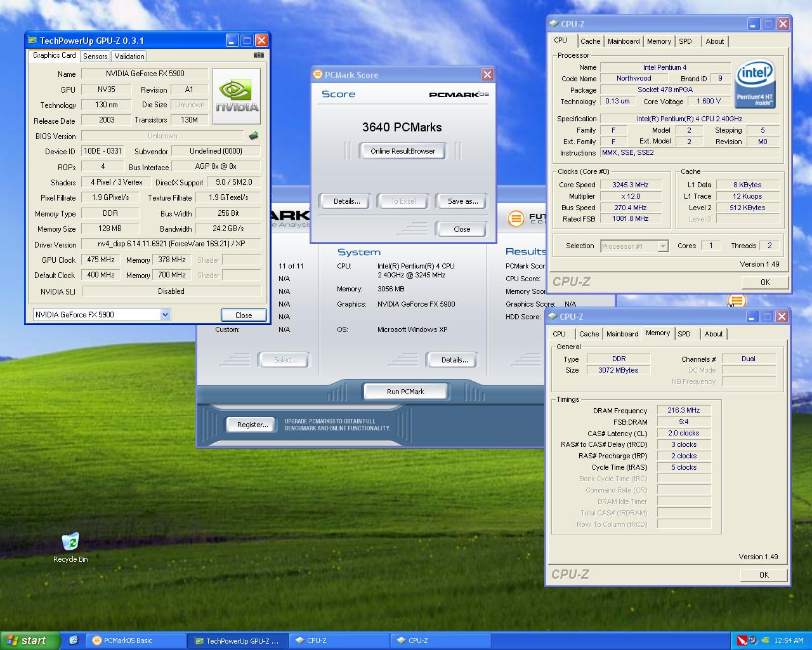This screenshot has width=812, height=650.
Task: Click the bottom CPU-Z window title icon
Action: coord(552,317)
